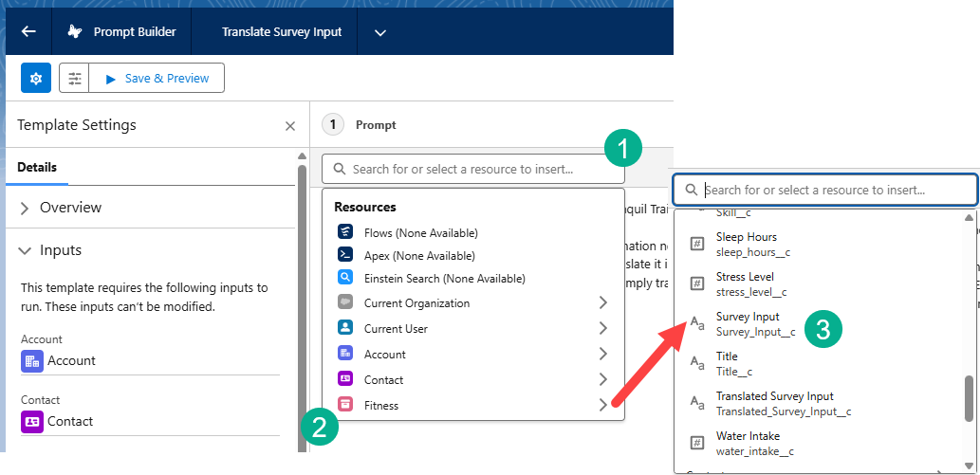Click the search magnifier in left resource box
The height and width of the screenshot is (475, 980).
(x=340, y=170)
